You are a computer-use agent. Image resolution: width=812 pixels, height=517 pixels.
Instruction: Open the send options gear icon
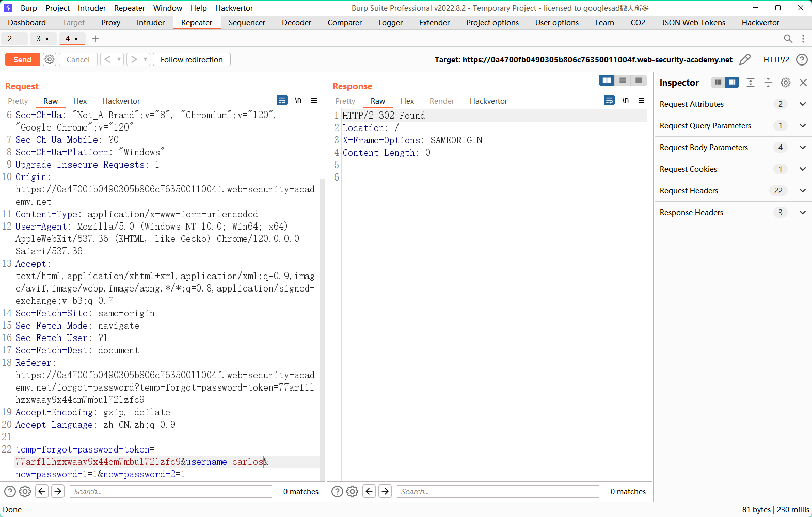pyautogui.click(x=50, y=59)
